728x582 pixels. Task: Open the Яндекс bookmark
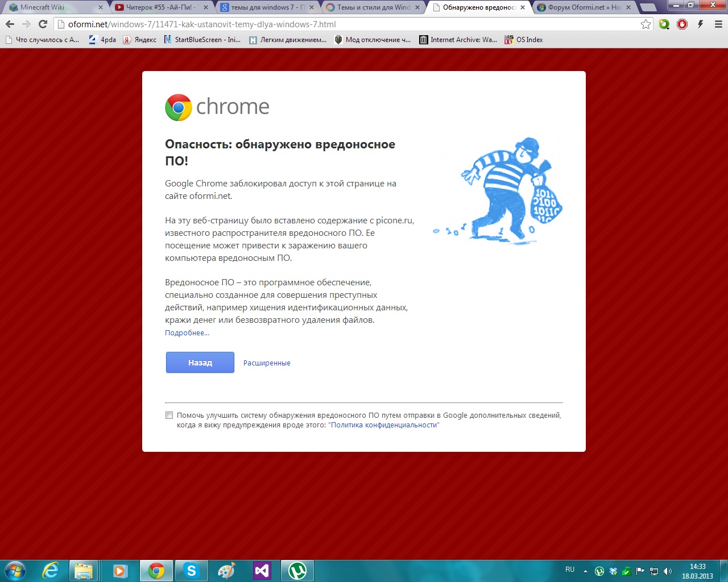[140, 40]
